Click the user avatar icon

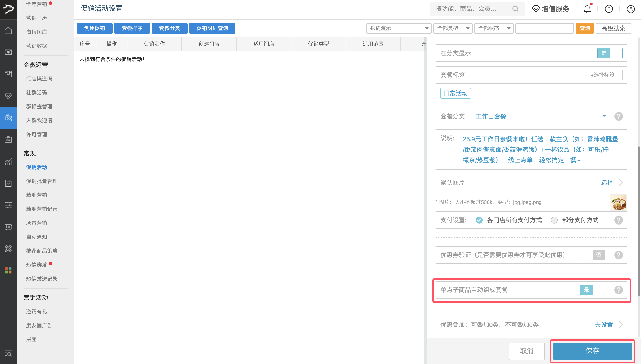pos(631,9)
